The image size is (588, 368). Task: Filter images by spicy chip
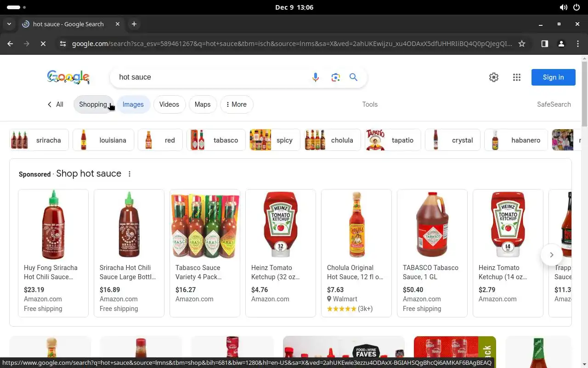275,140
